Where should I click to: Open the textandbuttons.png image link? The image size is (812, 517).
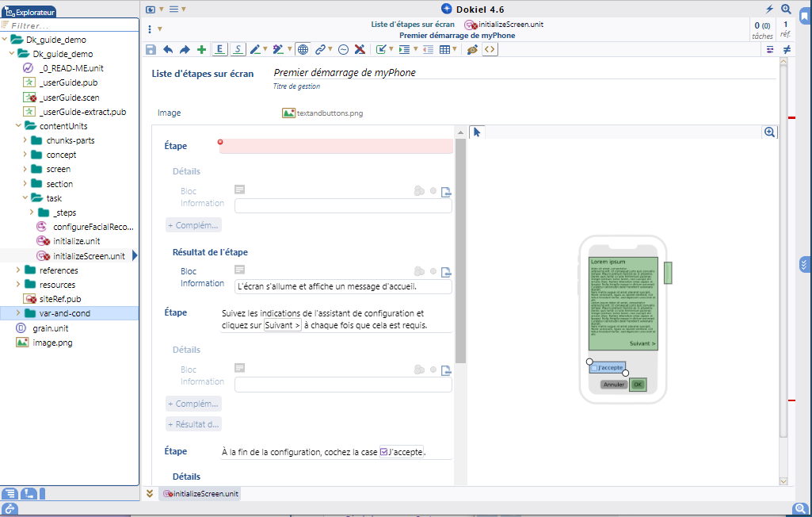point(330,113)
